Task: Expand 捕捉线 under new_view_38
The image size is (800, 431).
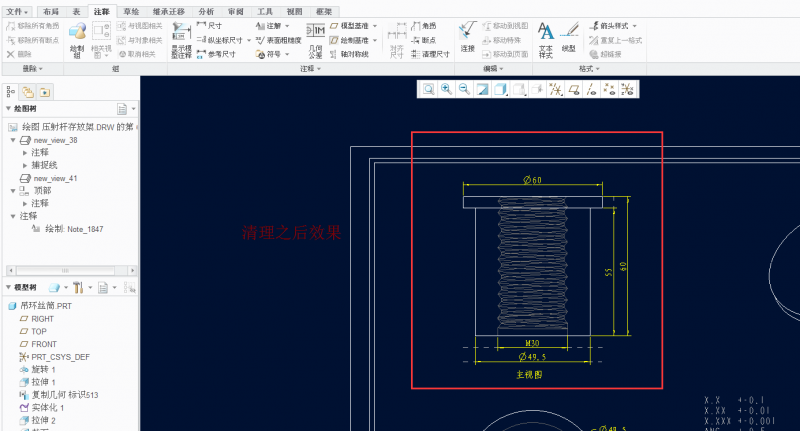Action: 24,165
